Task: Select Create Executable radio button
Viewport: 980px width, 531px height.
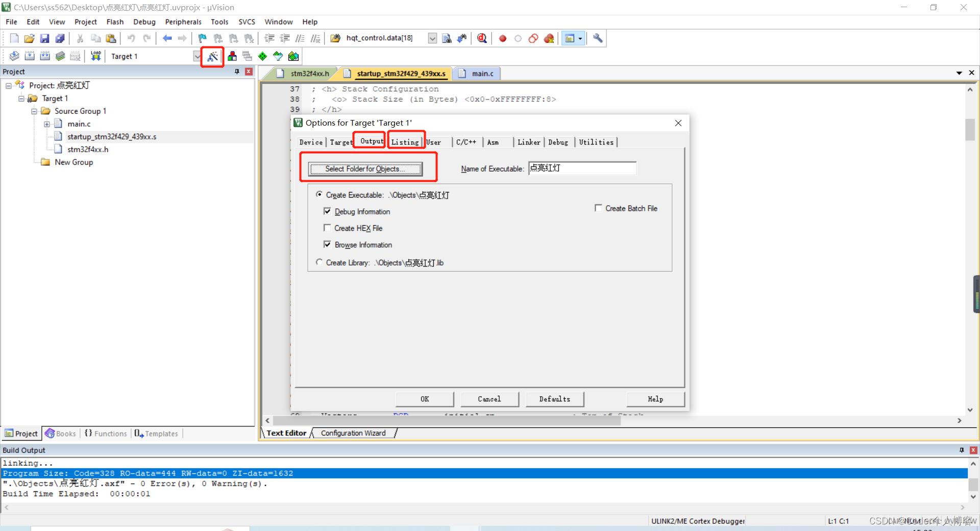Action: [x=319, y=195]
